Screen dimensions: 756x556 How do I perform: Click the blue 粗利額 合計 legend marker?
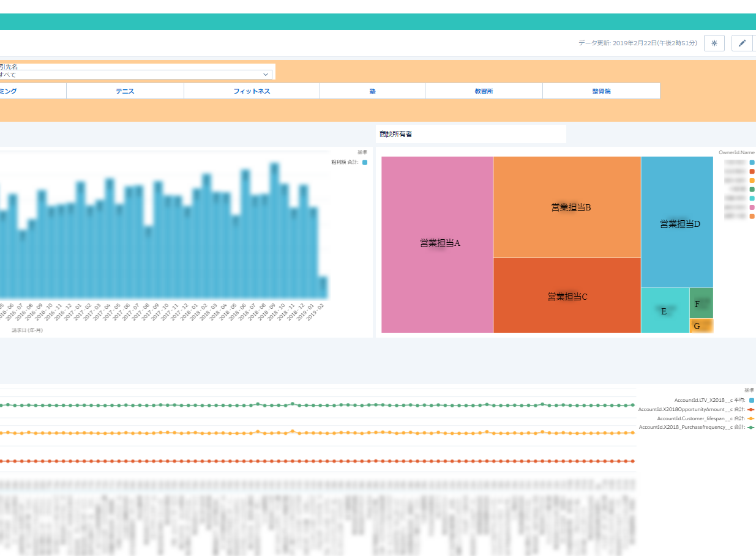point(365,162)
